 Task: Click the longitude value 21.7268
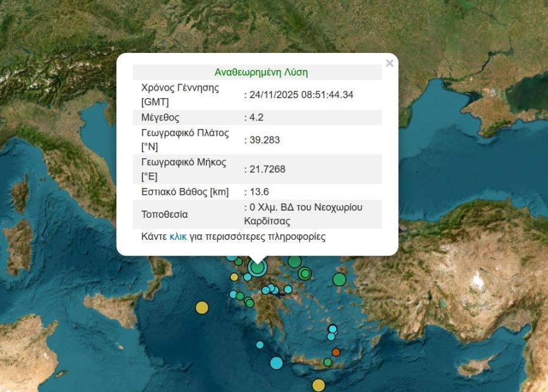pyautogui.click(x=267, y=169)
